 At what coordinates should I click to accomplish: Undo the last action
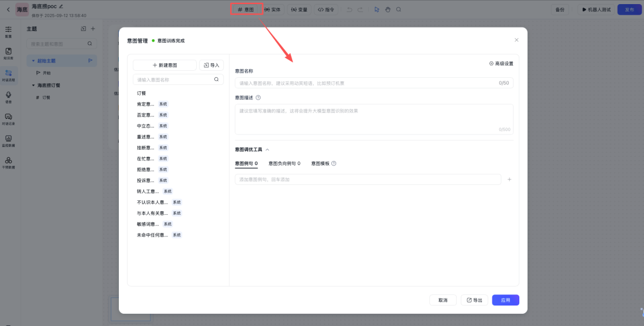[349, 9]
